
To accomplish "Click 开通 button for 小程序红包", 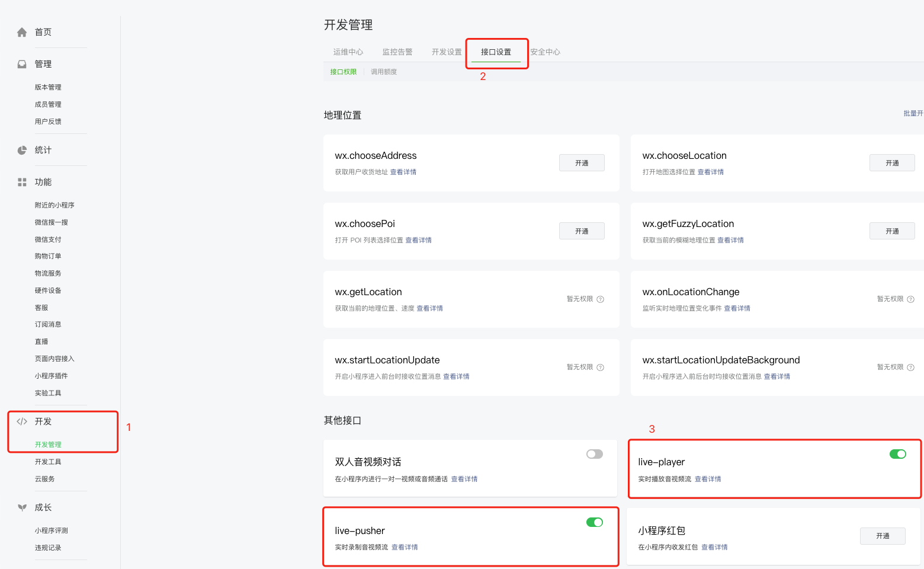I will pos(883,536).
